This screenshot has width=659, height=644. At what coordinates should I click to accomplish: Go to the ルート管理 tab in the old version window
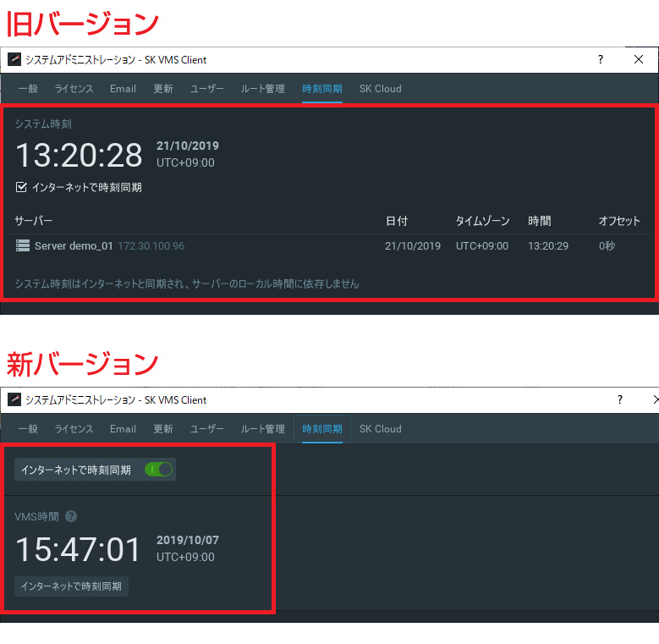pyautogui.click(x=263, y=89)
